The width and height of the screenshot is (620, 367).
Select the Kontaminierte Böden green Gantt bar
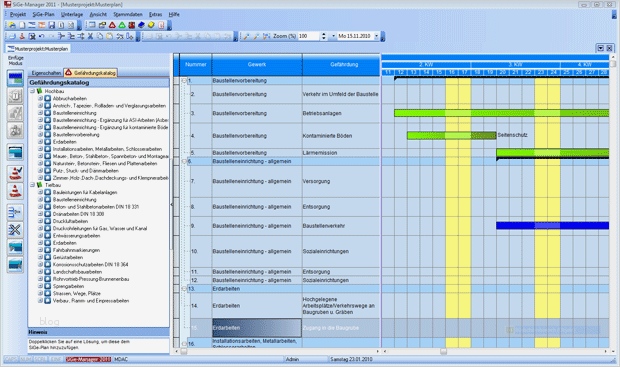pos(452,136)
